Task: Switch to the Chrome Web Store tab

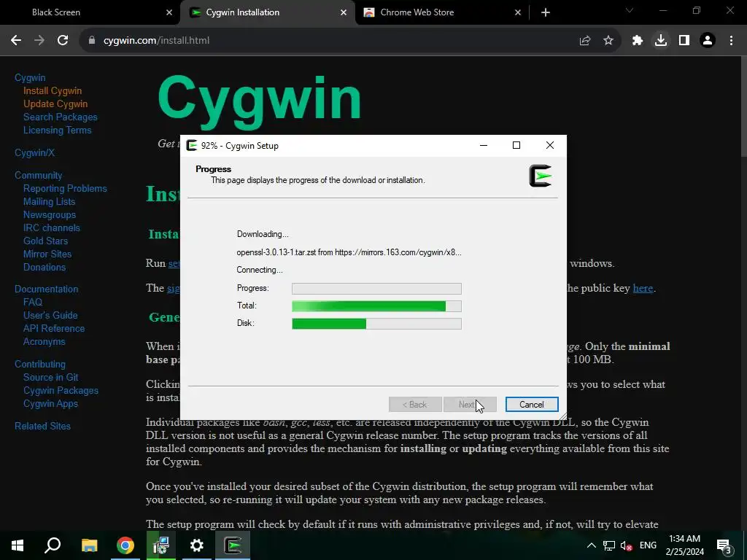Action: point(442,12)
